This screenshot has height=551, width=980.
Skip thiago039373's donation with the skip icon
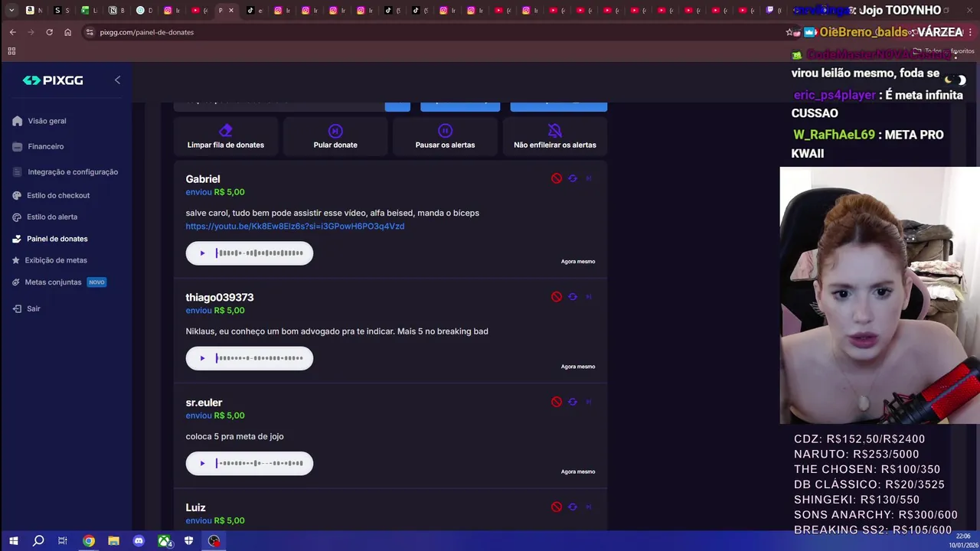589,297
